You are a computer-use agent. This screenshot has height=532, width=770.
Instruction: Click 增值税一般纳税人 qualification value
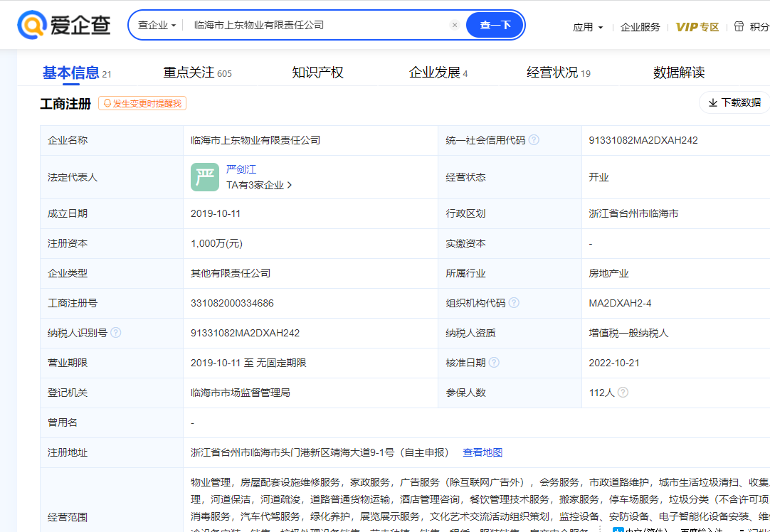point(628,334)
